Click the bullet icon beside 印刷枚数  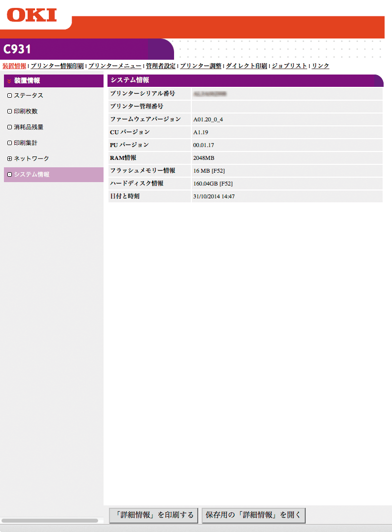(9, 112)
